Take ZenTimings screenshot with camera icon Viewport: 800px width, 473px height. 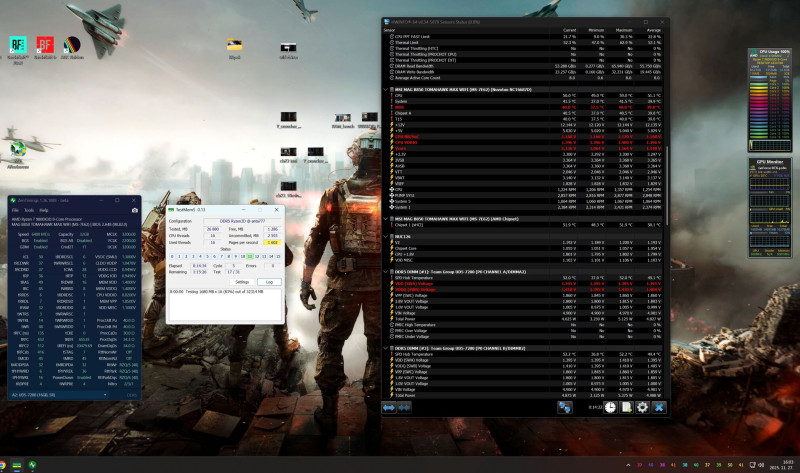click(135, 210)
